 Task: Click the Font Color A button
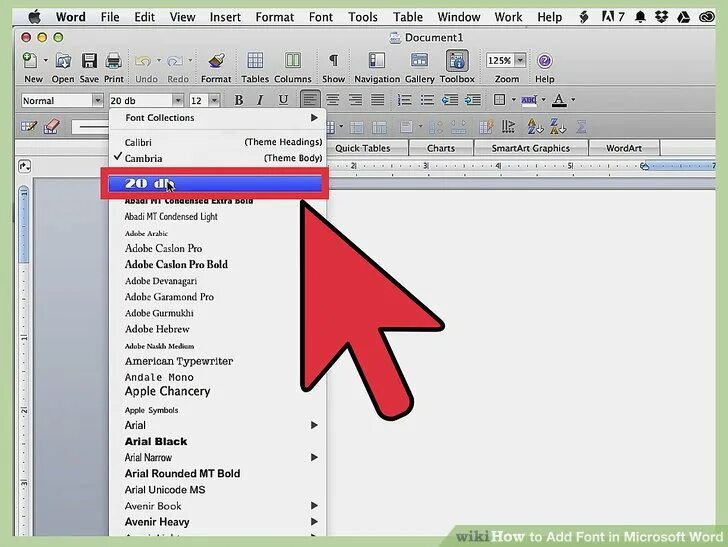click(559, 100)
